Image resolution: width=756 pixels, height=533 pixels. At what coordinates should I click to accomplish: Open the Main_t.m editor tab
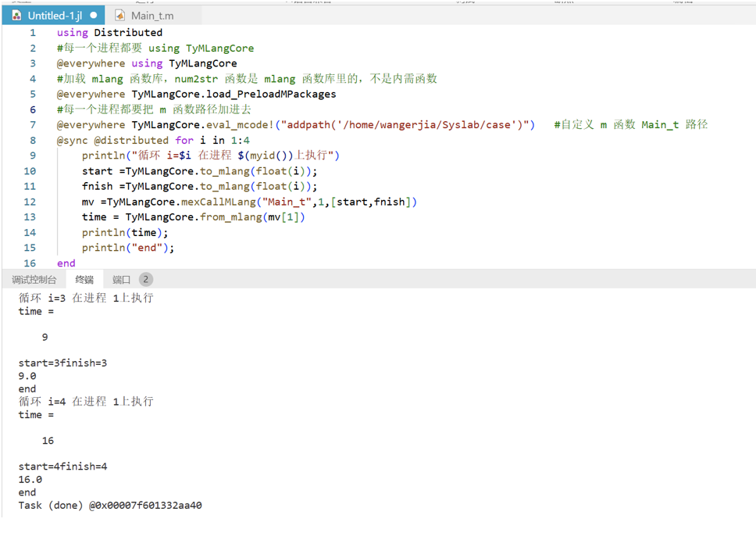click(x=152, y=16)
